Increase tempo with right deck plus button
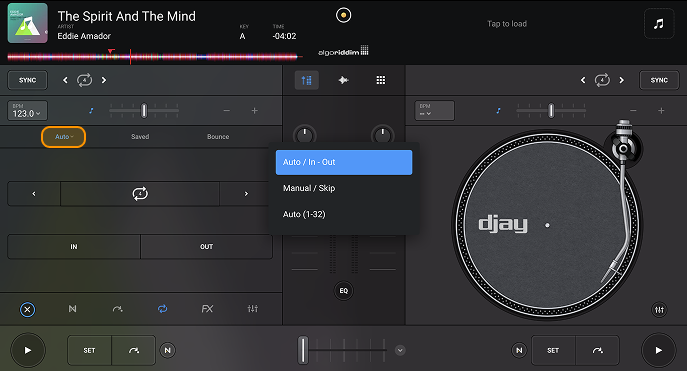687x371 pixels. 661,111
